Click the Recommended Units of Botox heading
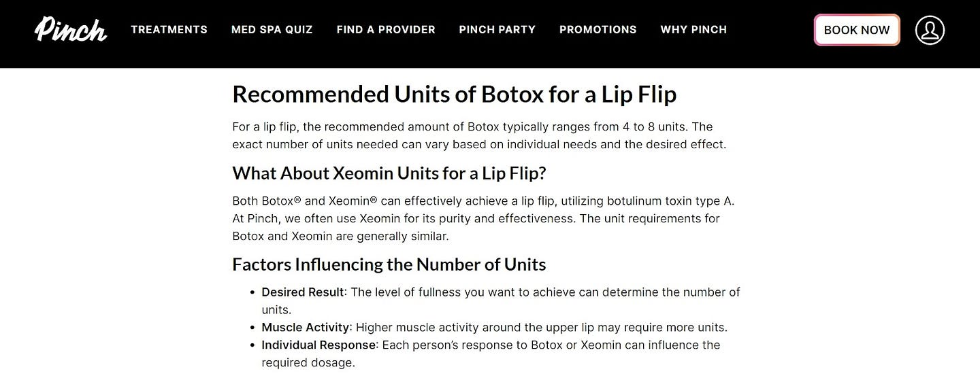The image size is (980, 380). 455,94
